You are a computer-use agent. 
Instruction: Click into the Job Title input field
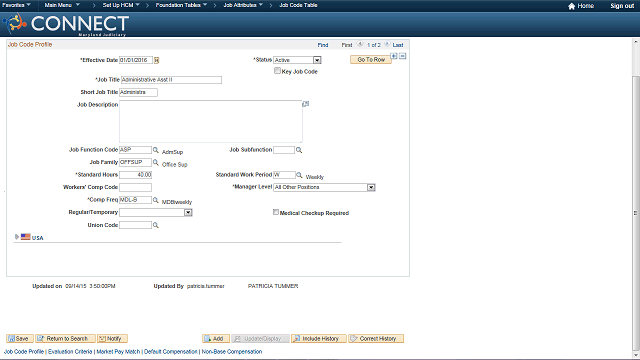(171, 80)
